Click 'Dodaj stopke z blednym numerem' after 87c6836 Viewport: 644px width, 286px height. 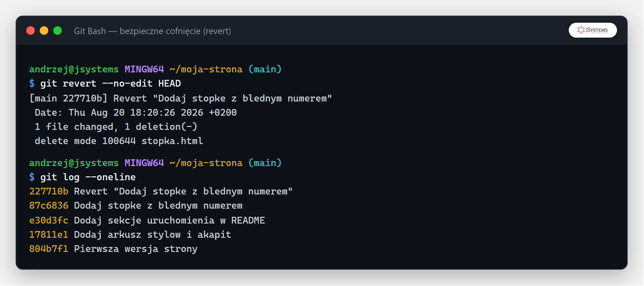158,205
